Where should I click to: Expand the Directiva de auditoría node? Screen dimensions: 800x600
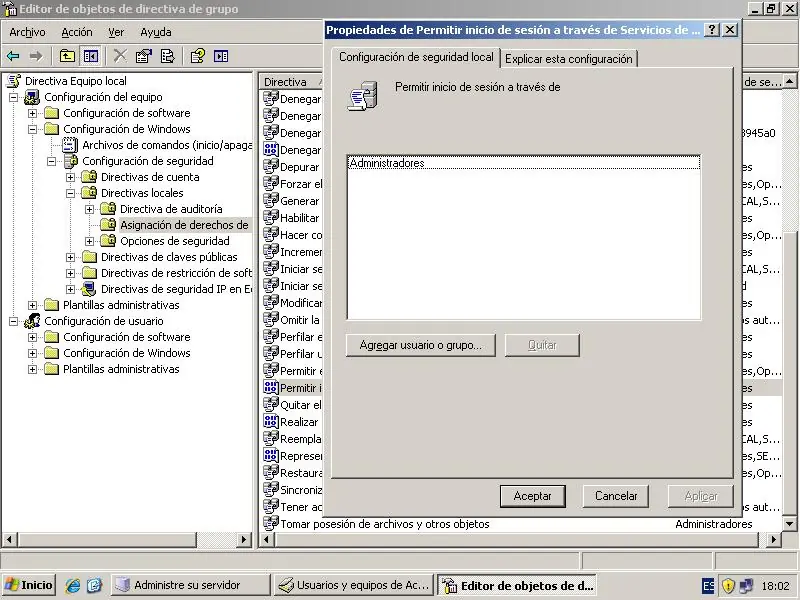[89, 209]
